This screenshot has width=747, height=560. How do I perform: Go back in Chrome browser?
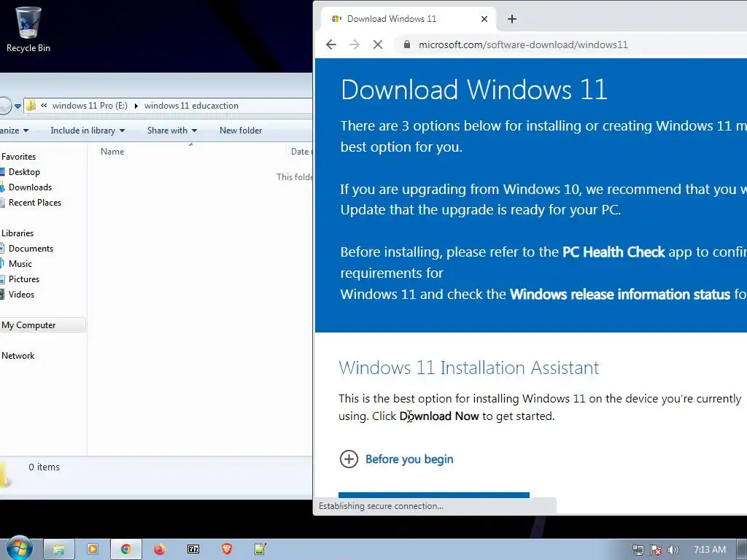331,44
